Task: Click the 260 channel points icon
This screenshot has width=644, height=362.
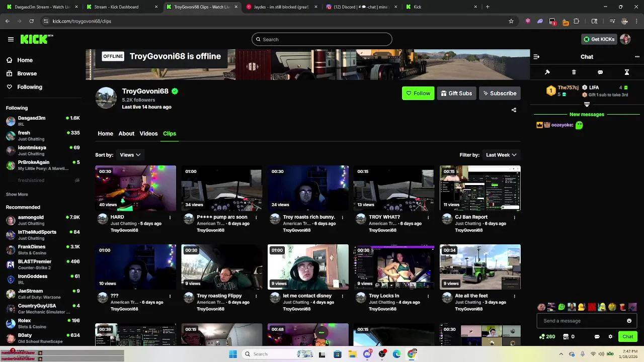Action: [547, 337]
